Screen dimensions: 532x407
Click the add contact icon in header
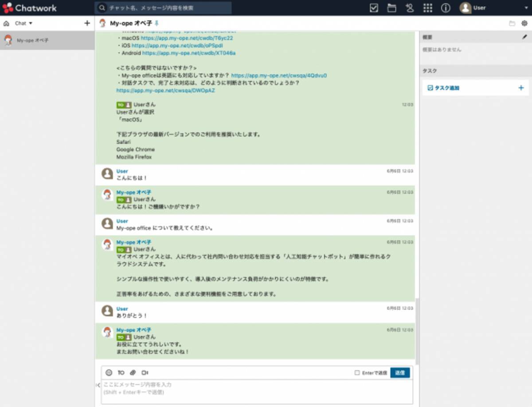coord(410,8)
